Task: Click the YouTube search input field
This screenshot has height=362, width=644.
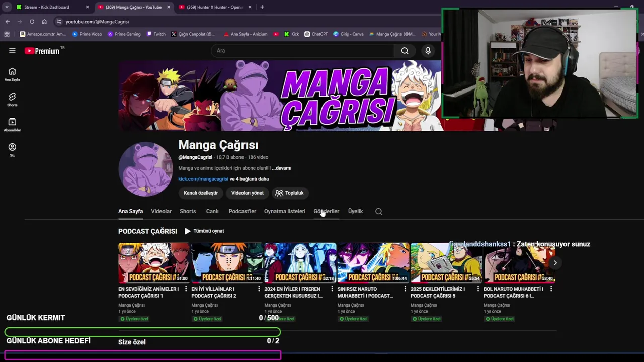Action: (303, 51)
